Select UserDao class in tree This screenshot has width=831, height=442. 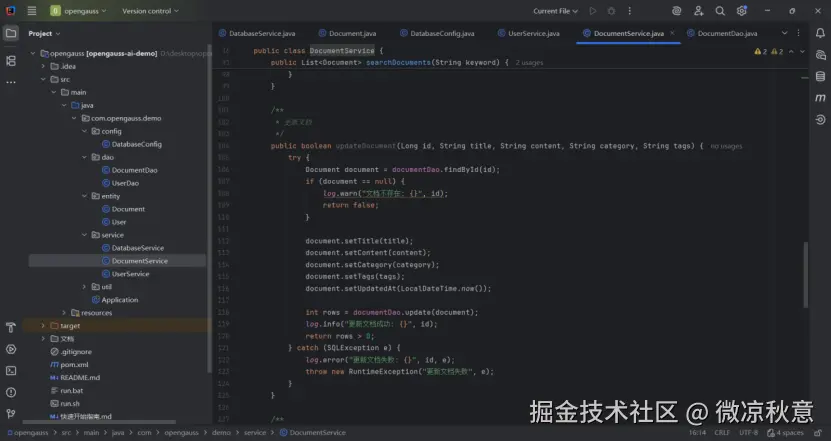[120, 183]
